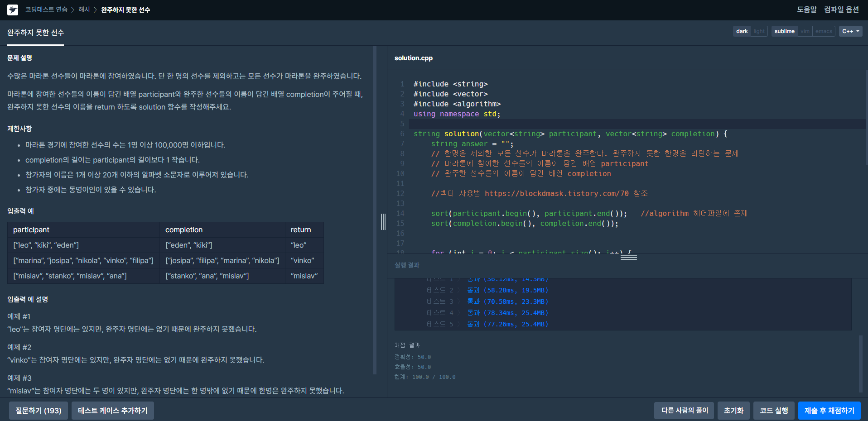
Task: Click the code editor scrollbar
Action: click(x=866, y=118)
